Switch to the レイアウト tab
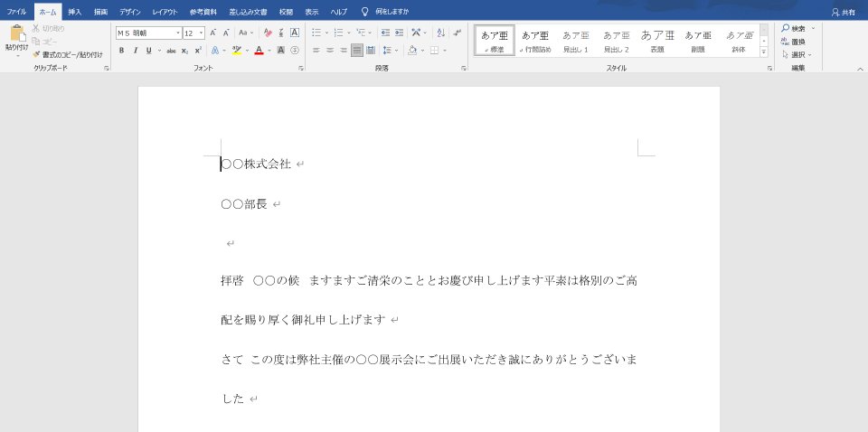This screenshot has width=868, height=432. [165, 12]
